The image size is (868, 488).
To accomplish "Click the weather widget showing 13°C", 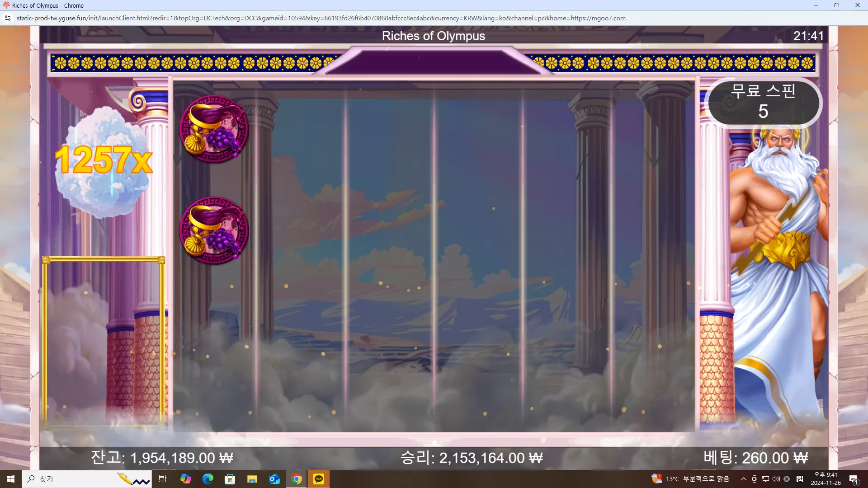I will (690, 479).
